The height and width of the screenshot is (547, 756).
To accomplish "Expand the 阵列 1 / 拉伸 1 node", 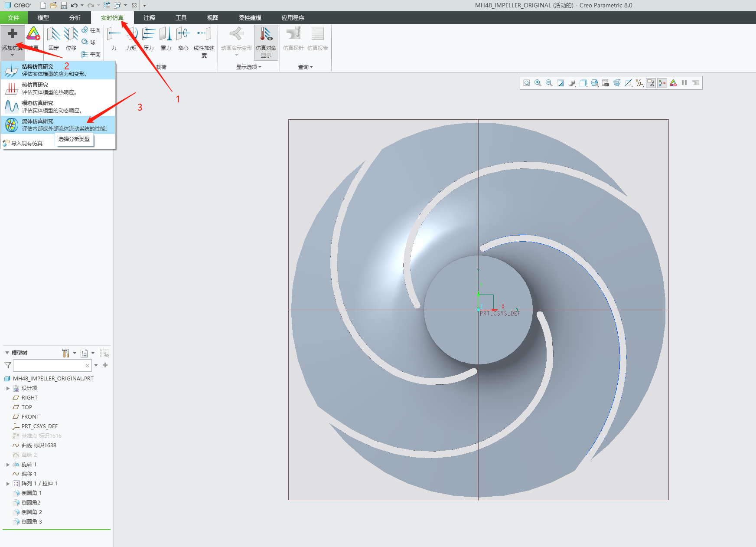I will [x=8, y=484].
